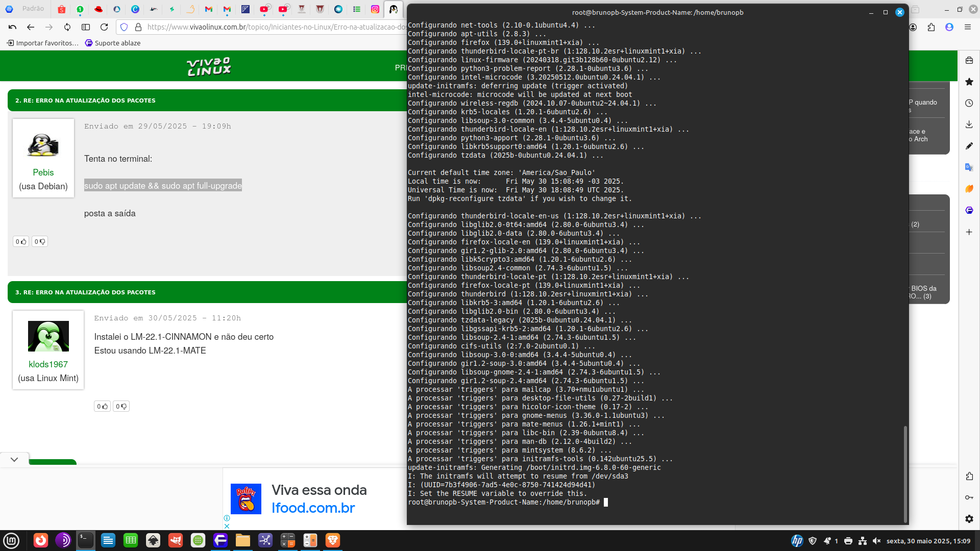The image size is (980, 551).
Task: Click the browser back arrow
Action: click(x=31, y=27)
